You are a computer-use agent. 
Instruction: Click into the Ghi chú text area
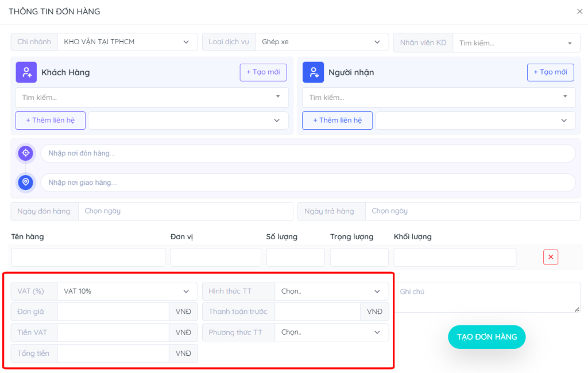[x=487, y=297]
